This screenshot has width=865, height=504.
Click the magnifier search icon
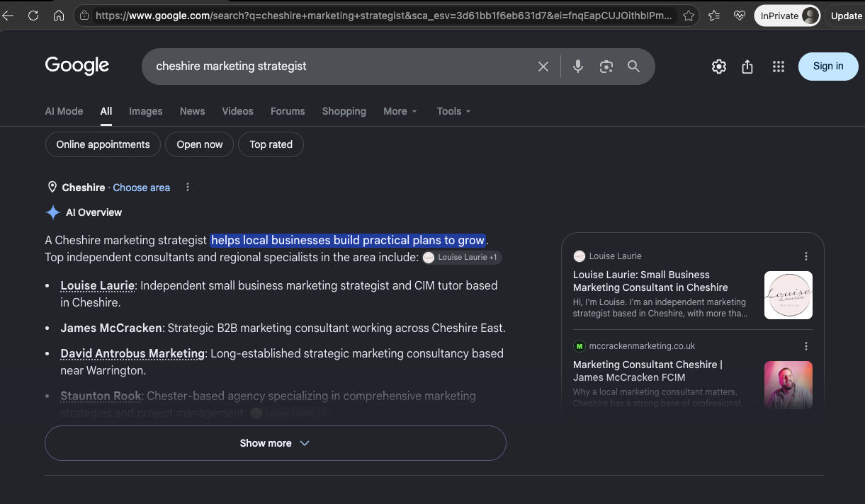click(633, 67)
